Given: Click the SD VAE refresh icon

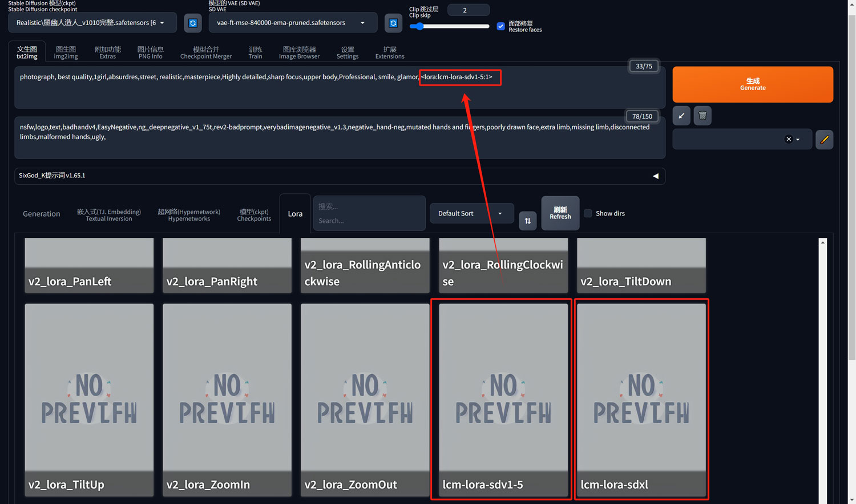Looking at the screenshot, I should click(x=393, y=23).
